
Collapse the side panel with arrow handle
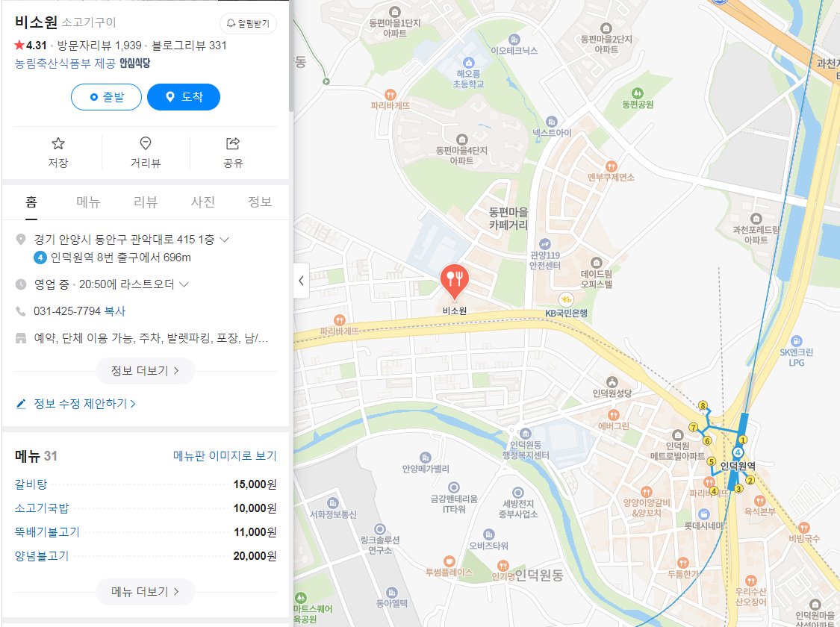(x=302, y=281)
